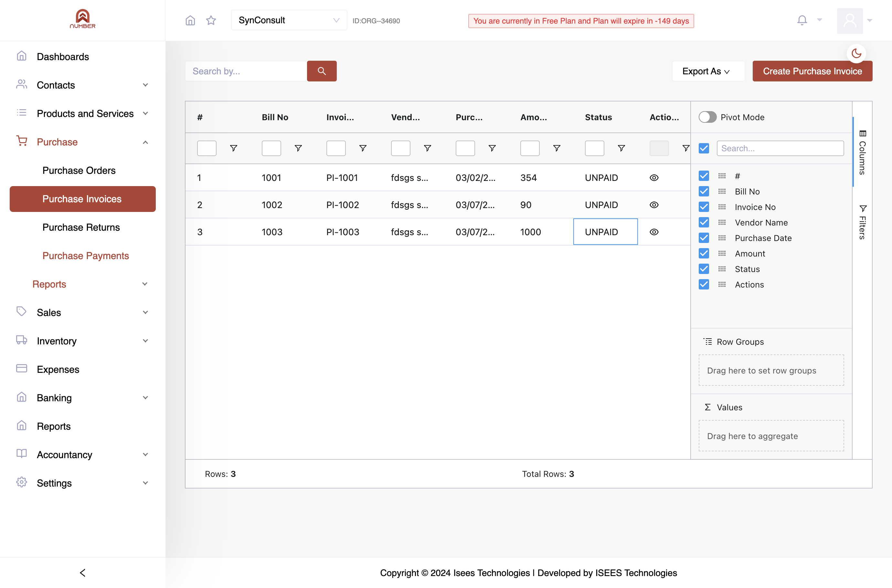The width and height of the screenshot is (892, 588).
Task: Open the notifications bell
Action: (x=802, y=20)
